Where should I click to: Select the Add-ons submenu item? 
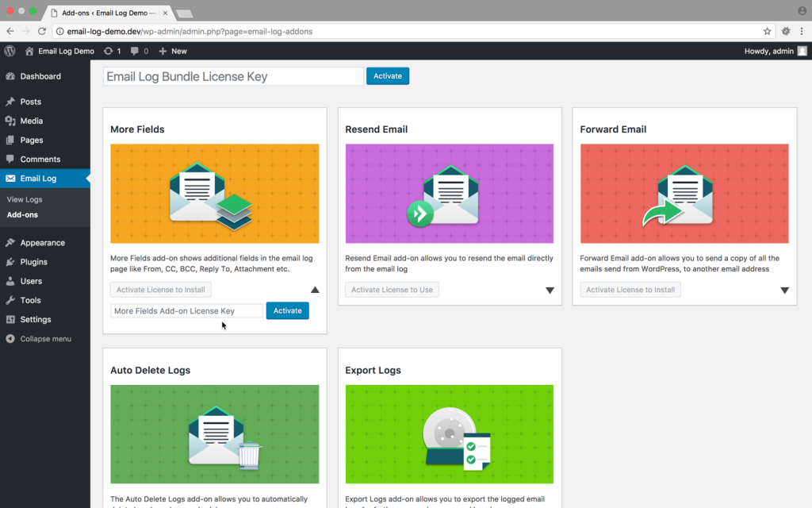point(22,214)
